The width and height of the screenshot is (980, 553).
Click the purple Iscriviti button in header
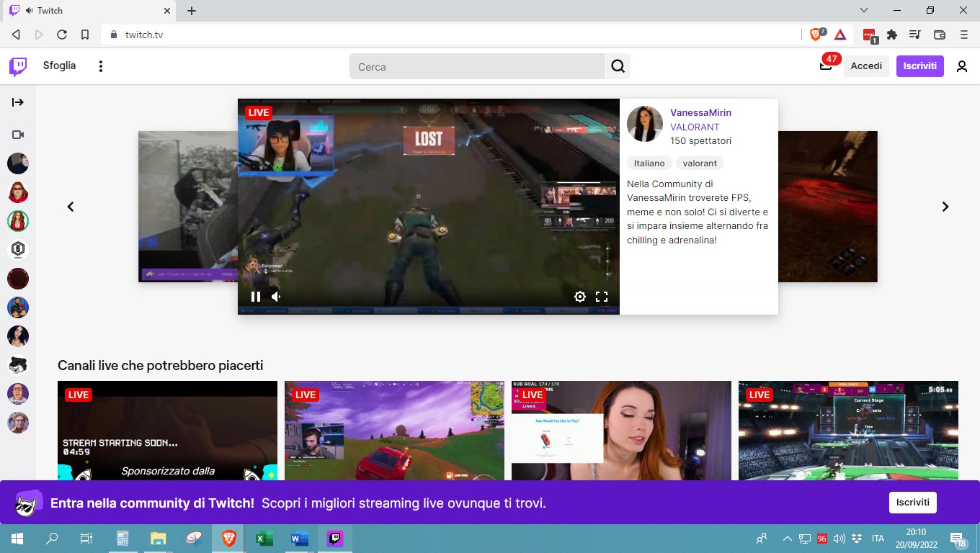click(x=920, y=66)
